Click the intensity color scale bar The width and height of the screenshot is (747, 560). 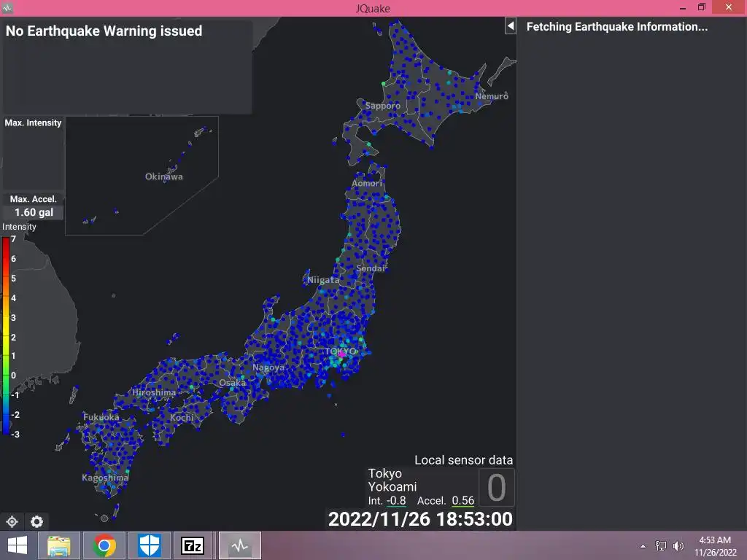[x=5, y=335]
